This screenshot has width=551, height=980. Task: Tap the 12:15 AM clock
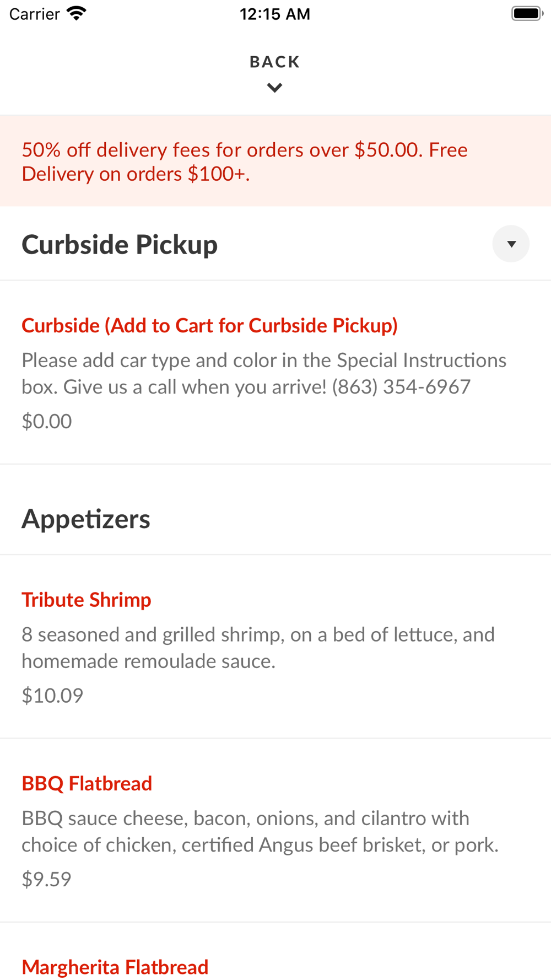(x=275, y=14)
